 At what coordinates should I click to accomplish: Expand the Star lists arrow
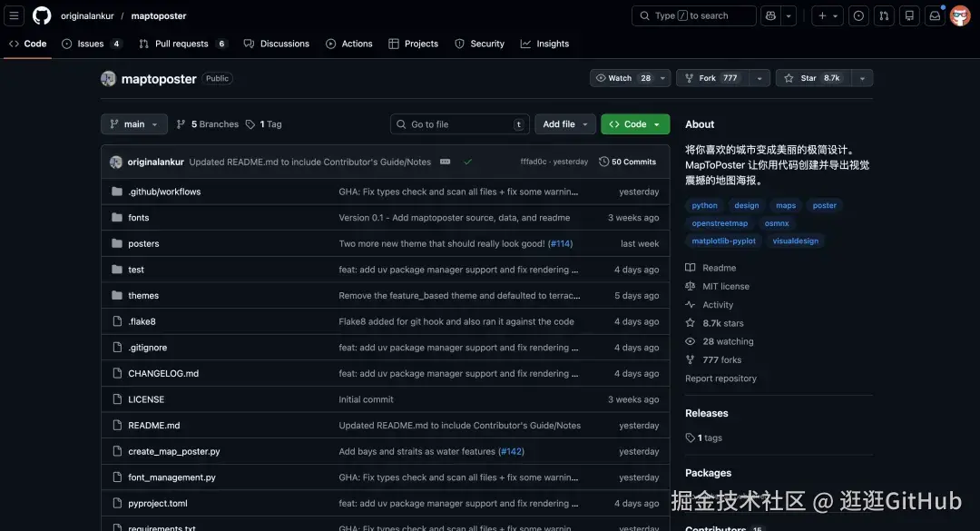(x=863, y=78)
